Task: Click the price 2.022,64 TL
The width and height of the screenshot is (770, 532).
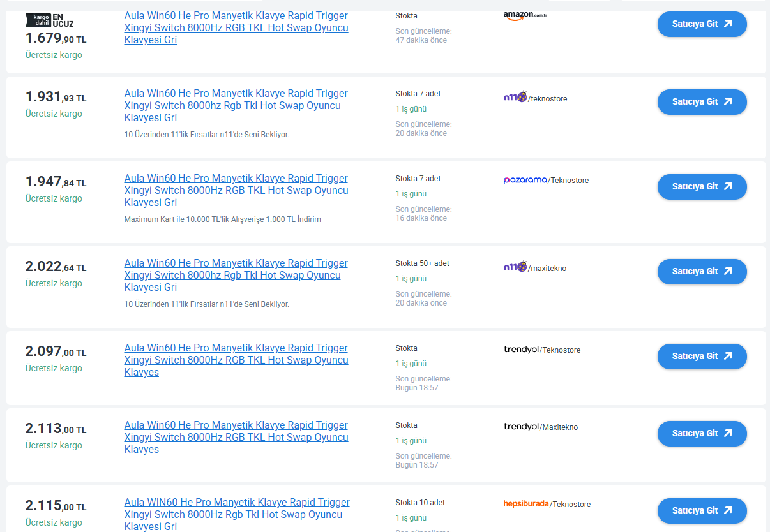Action: click(56, 267)
